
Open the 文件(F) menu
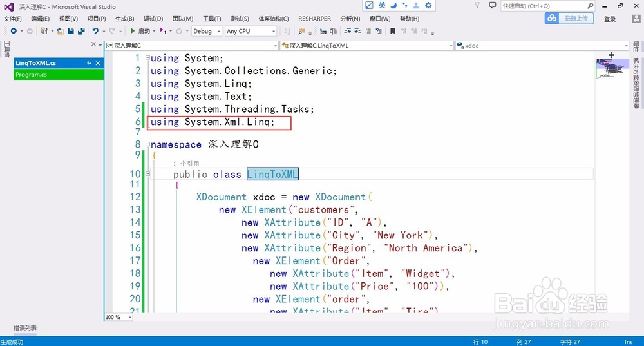tap(13, 19)
